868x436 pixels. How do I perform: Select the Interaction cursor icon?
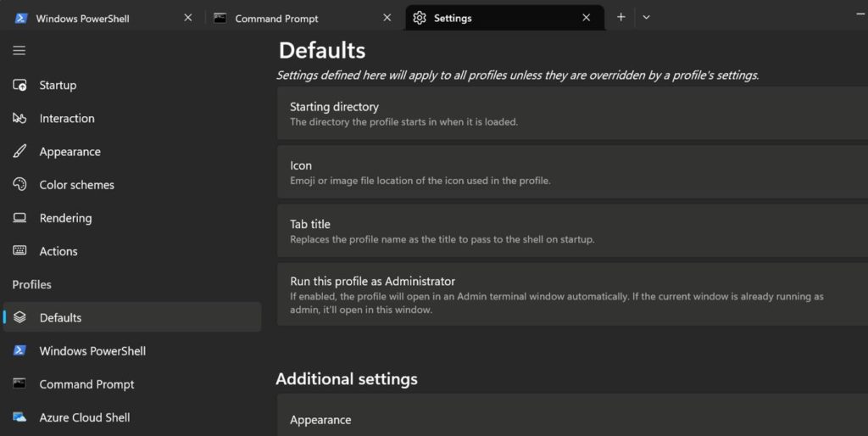pyautogui.click(x=19, y=119)
